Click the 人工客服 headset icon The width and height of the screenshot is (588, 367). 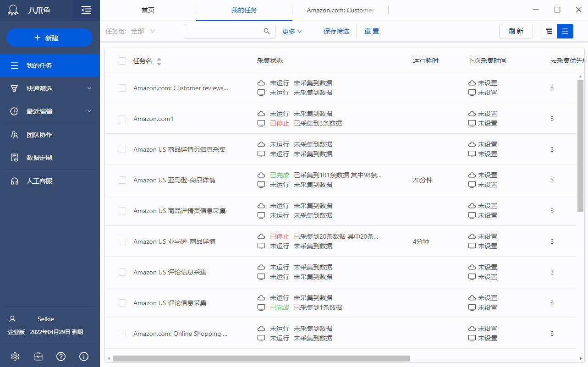coord(15,181)
